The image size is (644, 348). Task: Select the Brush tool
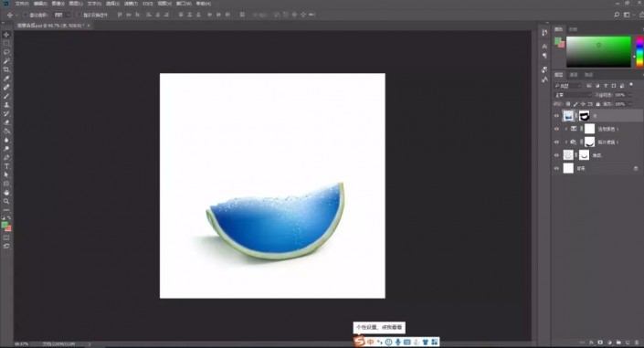click(x=6, y=96)
